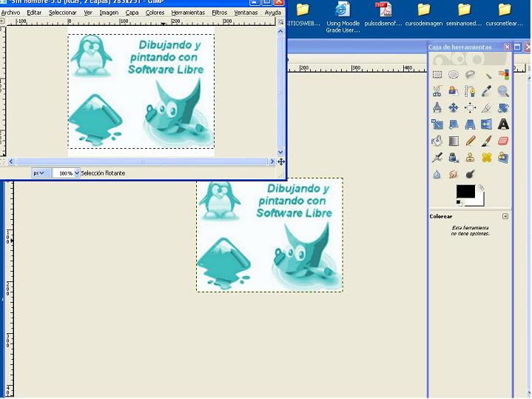This screenshot has height=399, width=532.
Task: Open the Imagen menu
Action: (x=109, y=13)
